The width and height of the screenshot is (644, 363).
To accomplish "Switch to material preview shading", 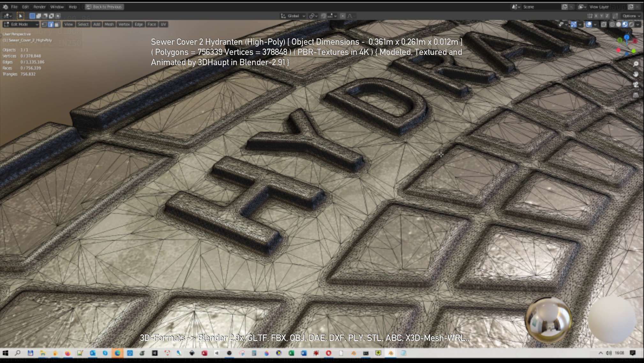I will (625, 24).
